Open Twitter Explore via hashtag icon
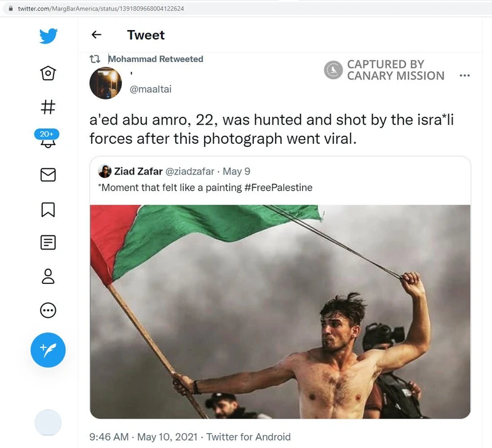The image size is (492, 448). pos(48,107)
